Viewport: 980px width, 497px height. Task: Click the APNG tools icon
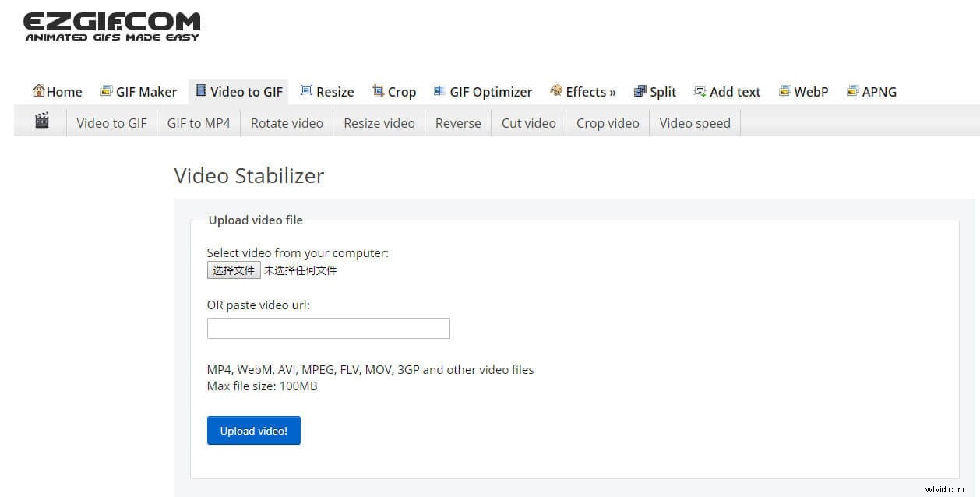pyautogui.click(x=851, y=90)
